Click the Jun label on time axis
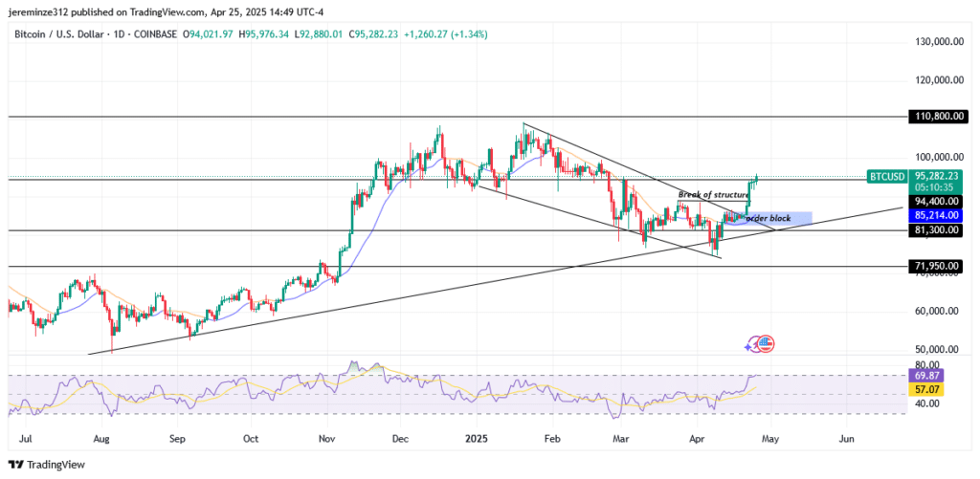 (846, 439)
